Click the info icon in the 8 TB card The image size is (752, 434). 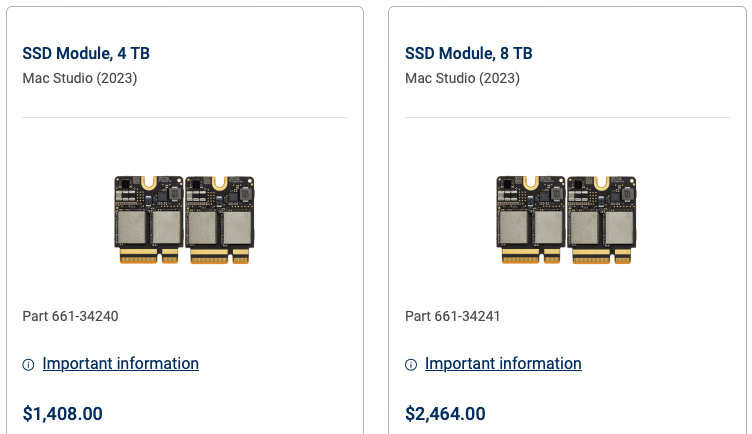click(x=411, y=365)
